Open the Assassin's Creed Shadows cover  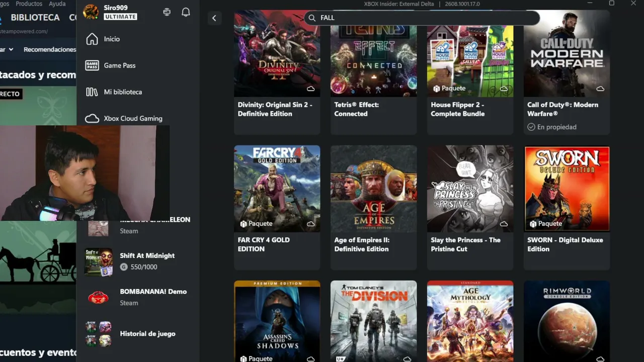[x=277, y=321]
